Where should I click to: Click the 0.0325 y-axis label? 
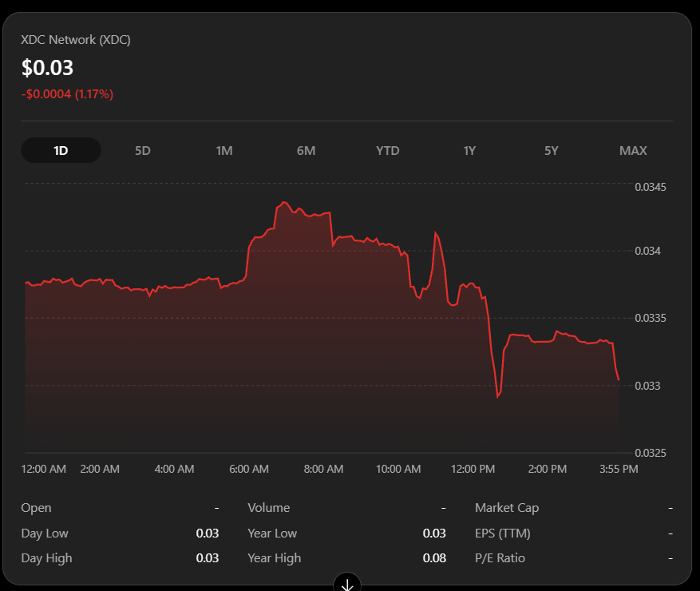(x=651, y=453)
